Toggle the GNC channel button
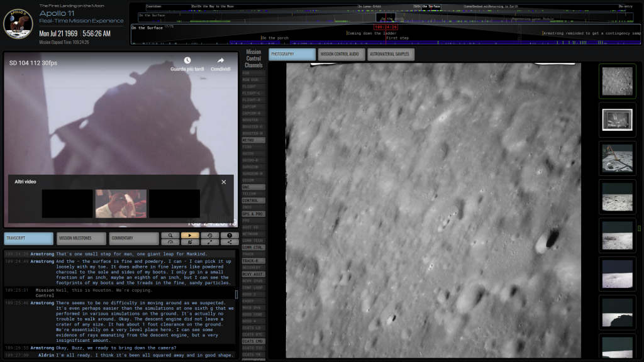The image size is (644, 362). (x=253, y=187)
